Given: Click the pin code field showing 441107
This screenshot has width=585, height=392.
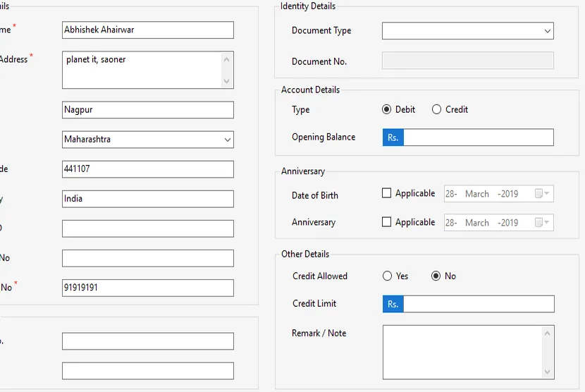Looking at the screenshot, I should point(147,169).
